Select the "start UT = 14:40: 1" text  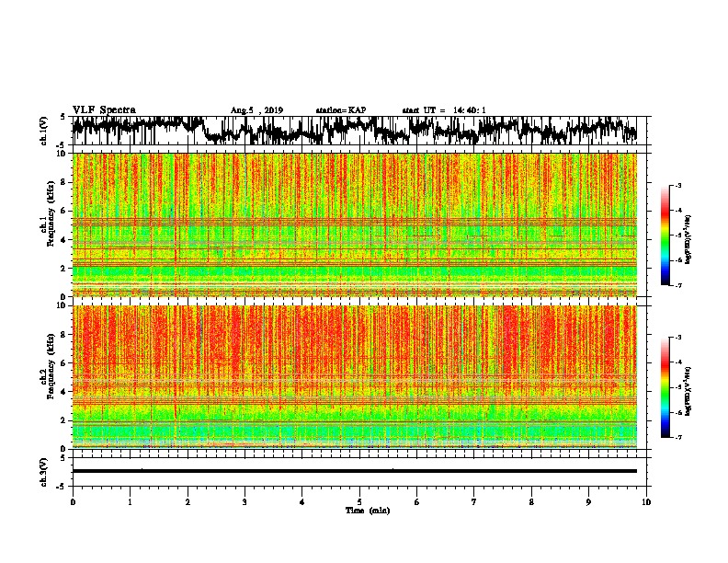tap(444, 110)
